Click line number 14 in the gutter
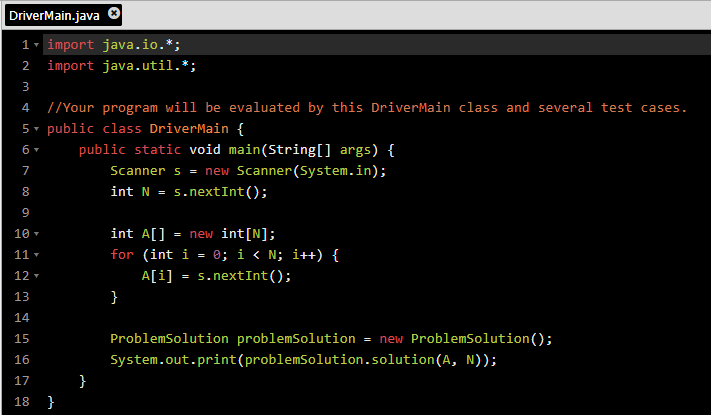 click(x=22, y=317)
